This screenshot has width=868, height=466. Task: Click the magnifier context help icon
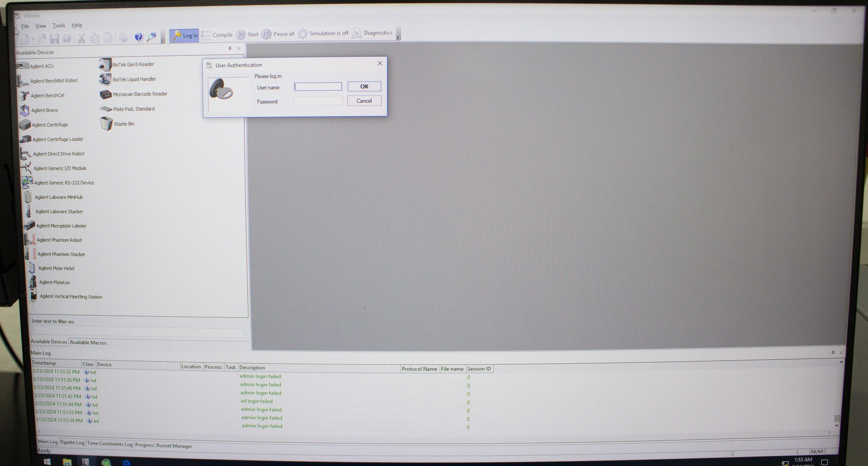(151, 37)
